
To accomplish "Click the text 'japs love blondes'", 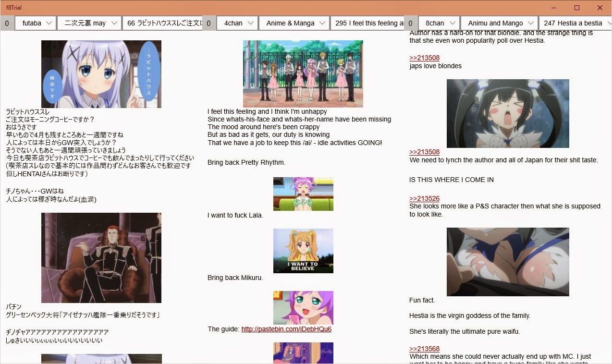I will (x=436, y=66).
